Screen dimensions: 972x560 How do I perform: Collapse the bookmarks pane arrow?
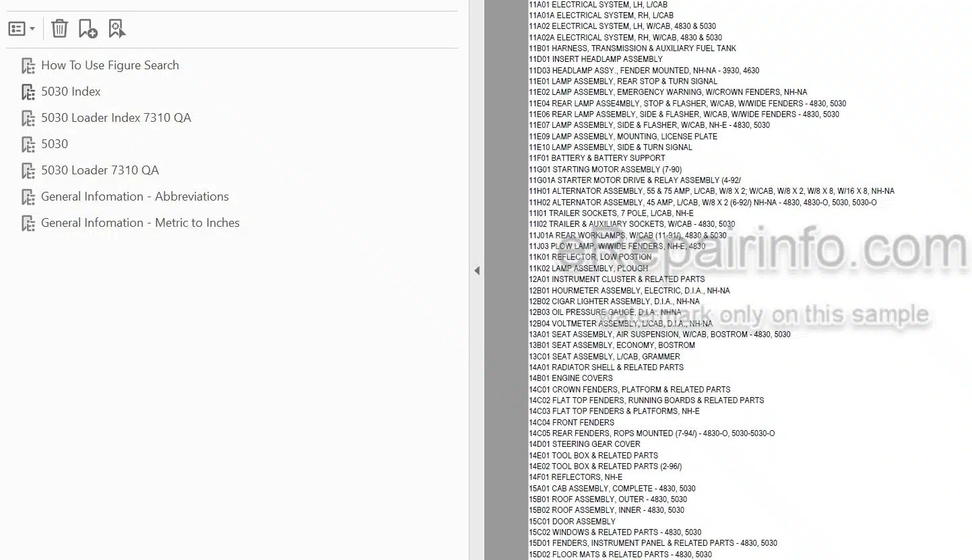click(476, 271)
